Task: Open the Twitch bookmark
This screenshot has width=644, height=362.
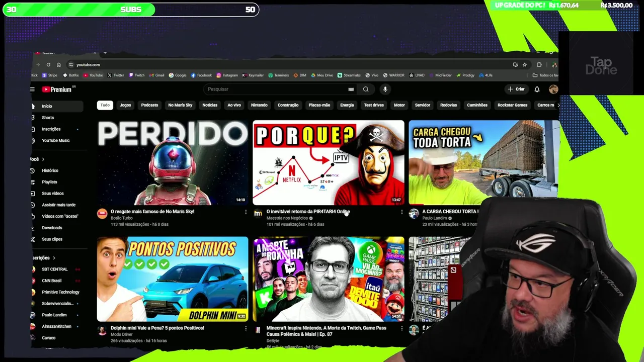Action: (x=137, y=75)
